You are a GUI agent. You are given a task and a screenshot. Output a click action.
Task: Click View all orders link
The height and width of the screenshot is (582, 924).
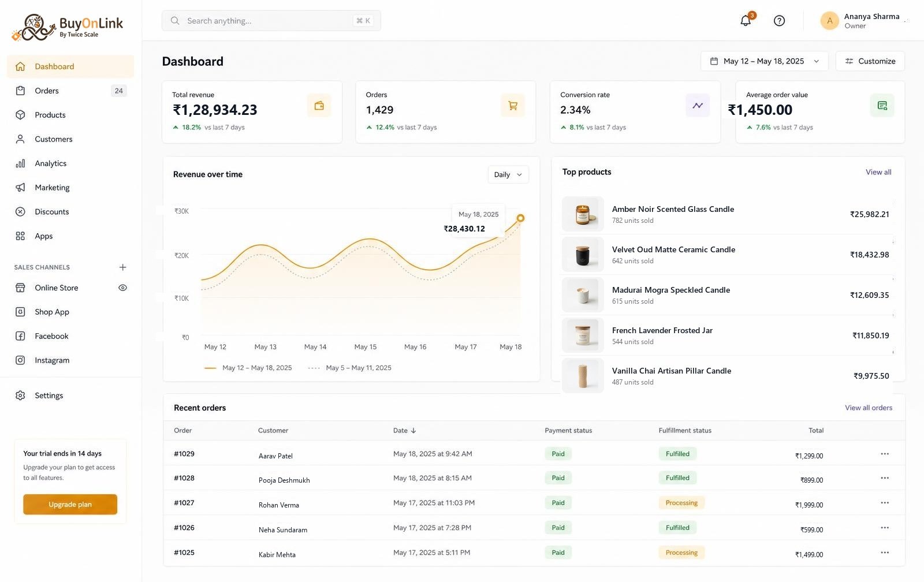click(x=869, y=408)
